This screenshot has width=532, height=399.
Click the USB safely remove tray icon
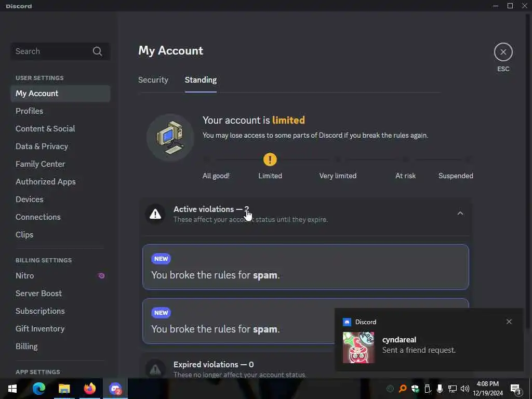[x=428, y=389]
